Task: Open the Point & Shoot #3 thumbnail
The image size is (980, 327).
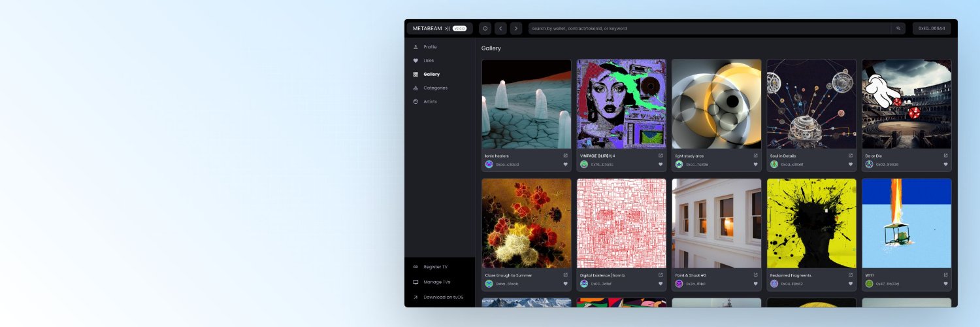Action: click(717, 223)
